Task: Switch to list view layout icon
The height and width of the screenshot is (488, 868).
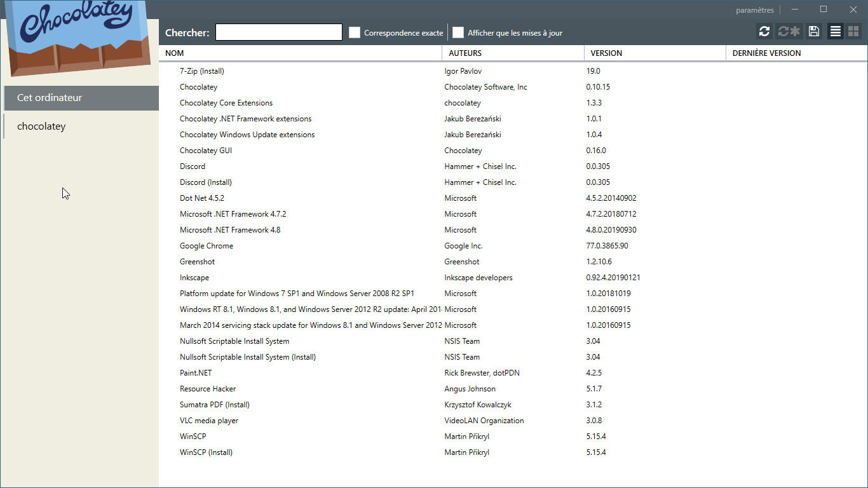Action: (x=836, y=32)
